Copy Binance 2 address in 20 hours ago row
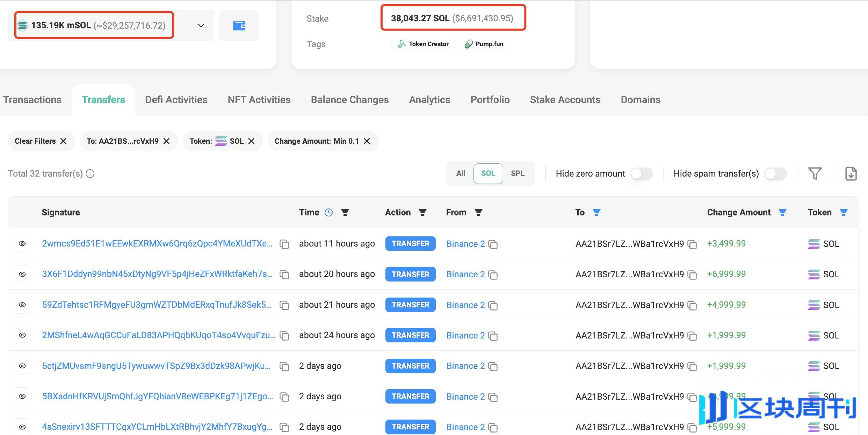This screenshot has width=868, height=435. pyautogui.click(x=493, y=274)
